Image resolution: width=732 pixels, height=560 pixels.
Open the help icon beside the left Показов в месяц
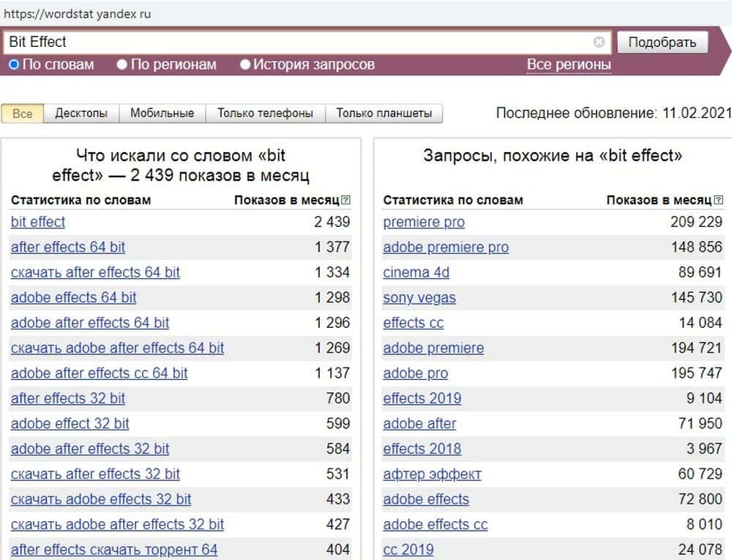(346, 200)
